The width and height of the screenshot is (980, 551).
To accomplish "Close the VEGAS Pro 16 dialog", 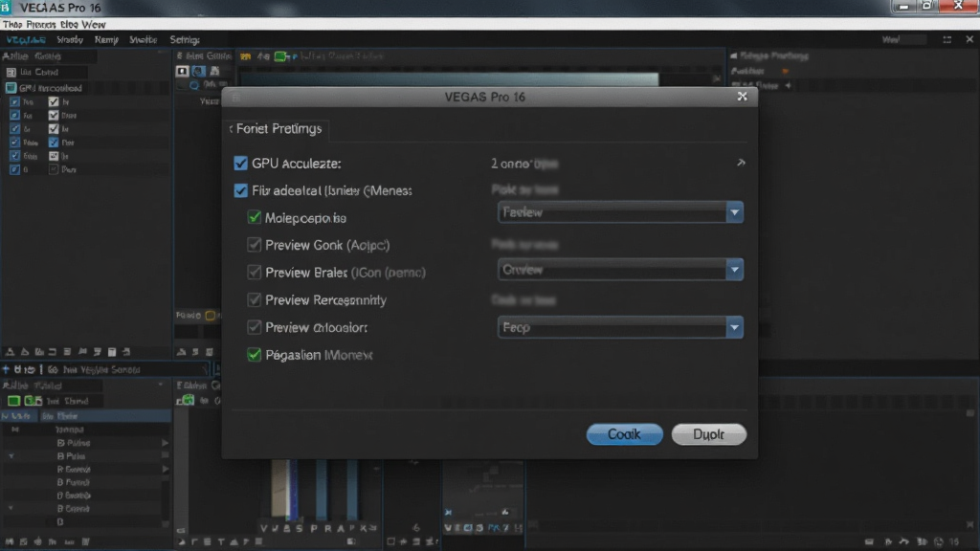I will [742, 97].
